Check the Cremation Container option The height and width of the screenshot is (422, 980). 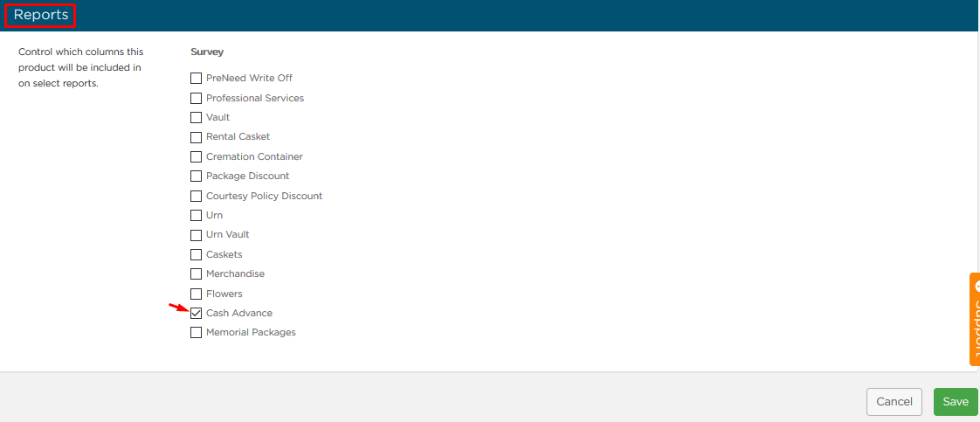197,157
